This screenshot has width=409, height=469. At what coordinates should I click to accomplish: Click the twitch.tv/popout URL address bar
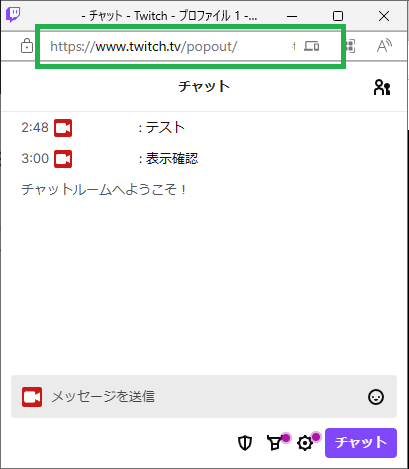coord(190,46)
